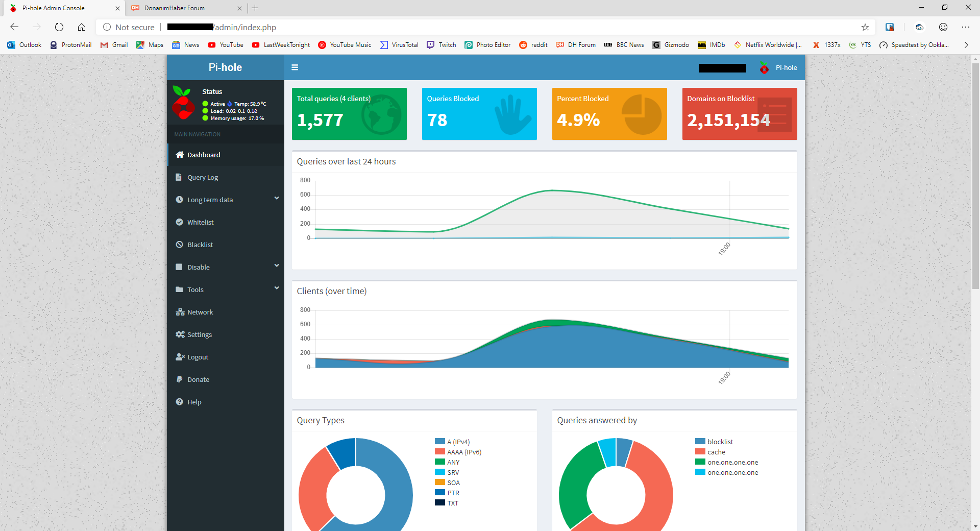
Task: Open YouTube bookmark
Action: pos(226,45)
